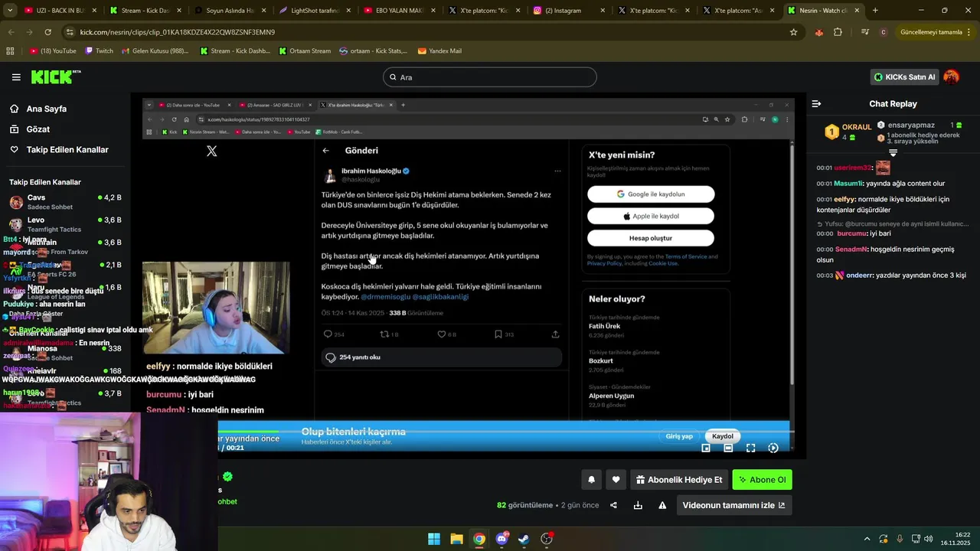Collapse the Chat Replay panel

coord(816,103)
